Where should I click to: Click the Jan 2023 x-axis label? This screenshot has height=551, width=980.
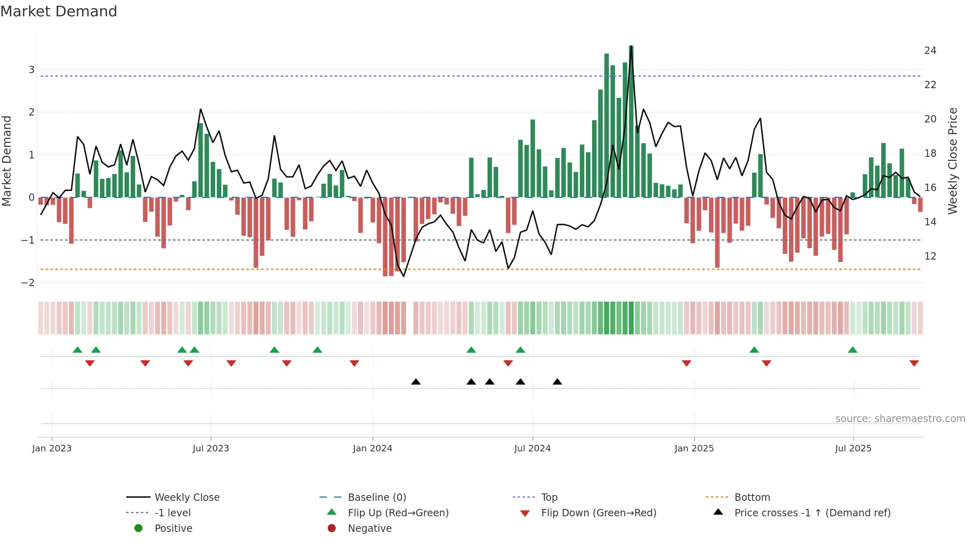coord(52,448)
